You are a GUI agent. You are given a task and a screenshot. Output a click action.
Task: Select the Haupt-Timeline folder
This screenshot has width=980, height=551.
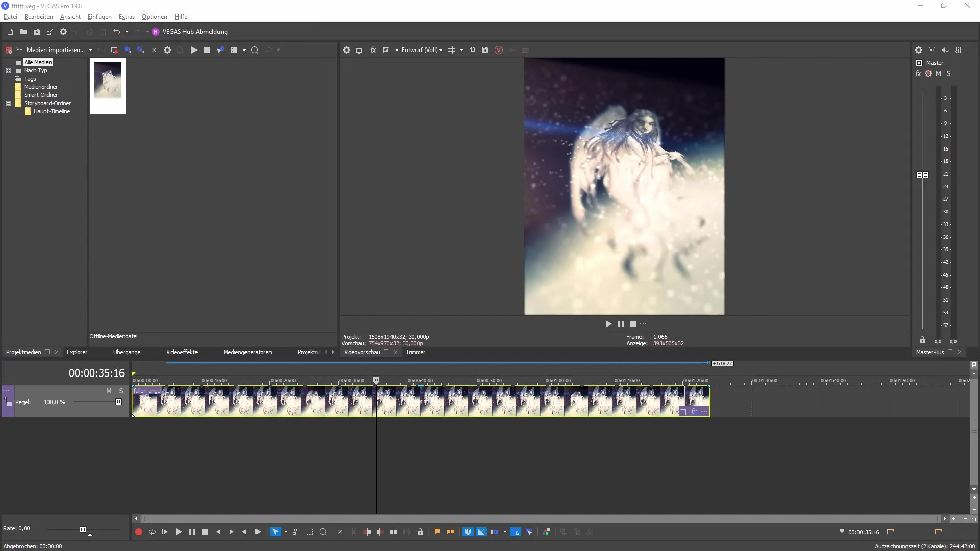point(52,111)
